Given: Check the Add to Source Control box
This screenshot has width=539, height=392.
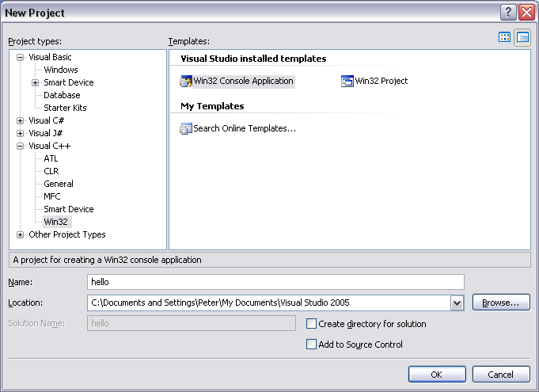Looking at the screenshot, I should point(312,344).
